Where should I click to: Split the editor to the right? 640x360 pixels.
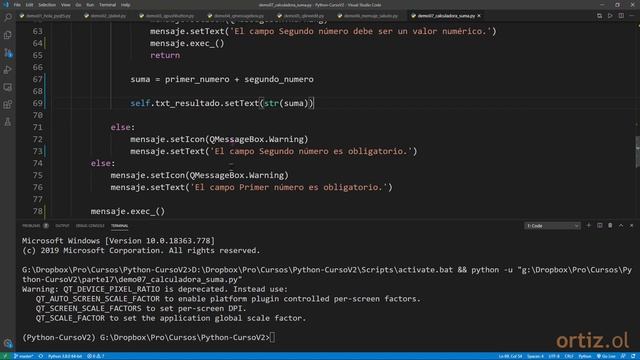pos(621,16)
